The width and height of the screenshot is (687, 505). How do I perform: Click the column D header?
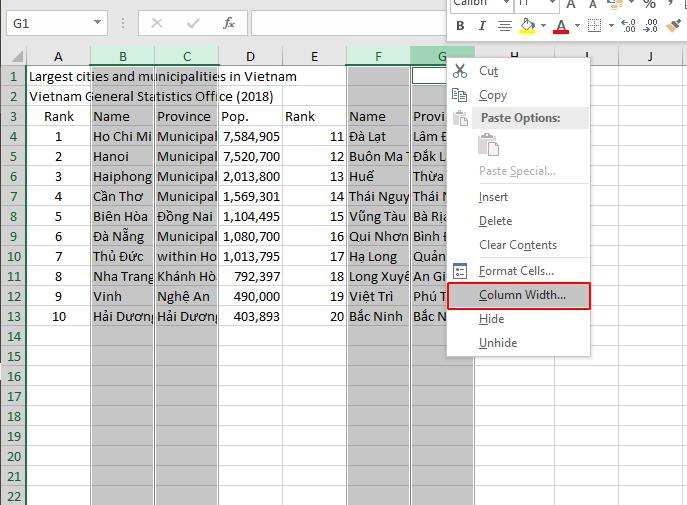(250, 56)
